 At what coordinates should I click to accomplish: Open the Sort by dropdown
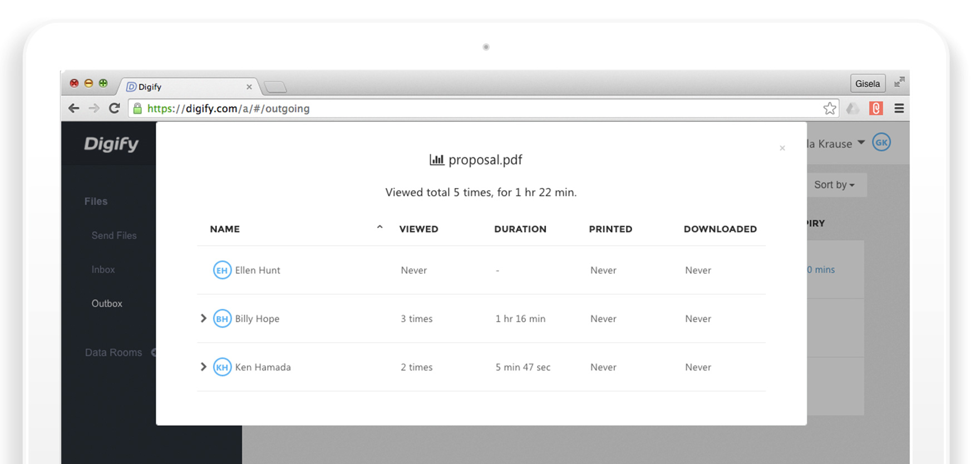coord(834,185)
